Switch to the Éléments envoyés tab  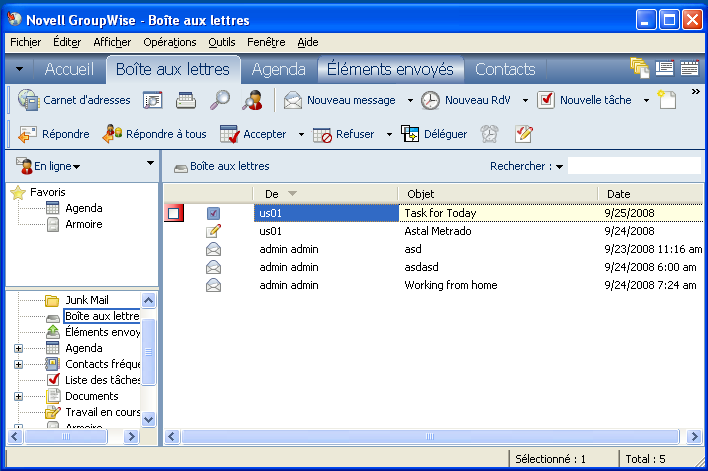(x=390, y=70)
